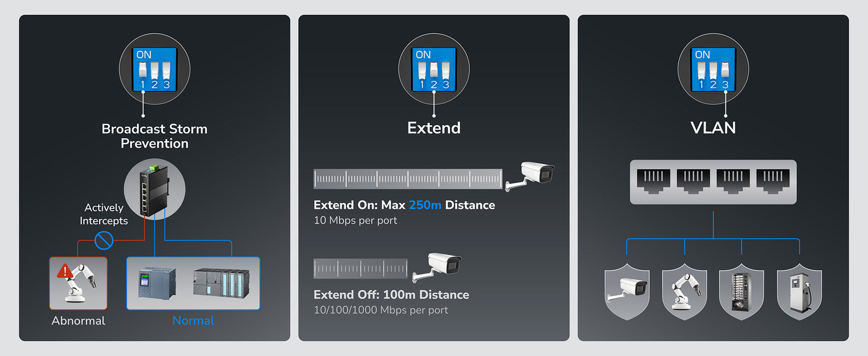Click the VLAN heading
The width and height of the screenshot is (868, 356).
(713, 128)
